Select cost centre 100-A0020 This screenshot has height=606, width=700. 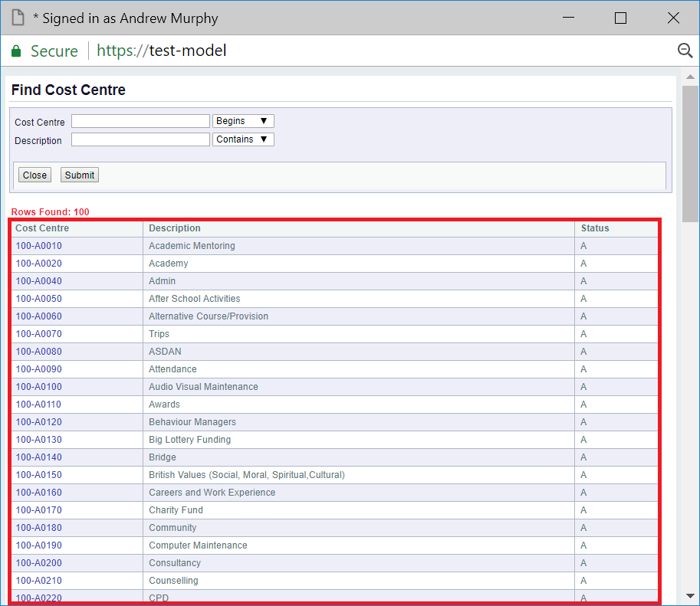point(39,264)
